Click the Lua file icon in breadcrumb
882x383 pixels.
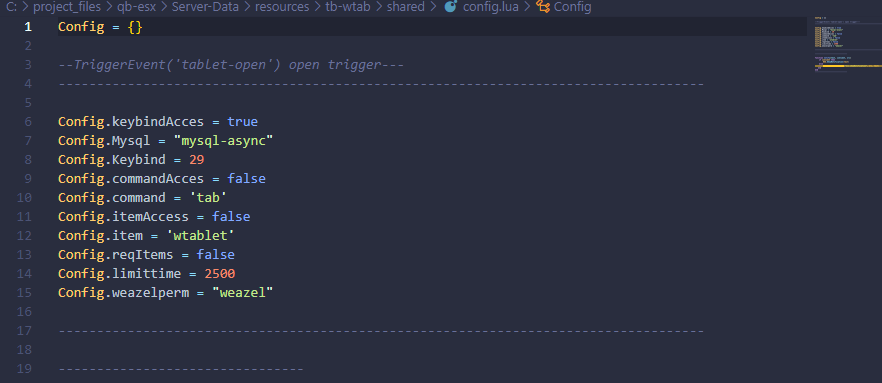click(450, 7)
